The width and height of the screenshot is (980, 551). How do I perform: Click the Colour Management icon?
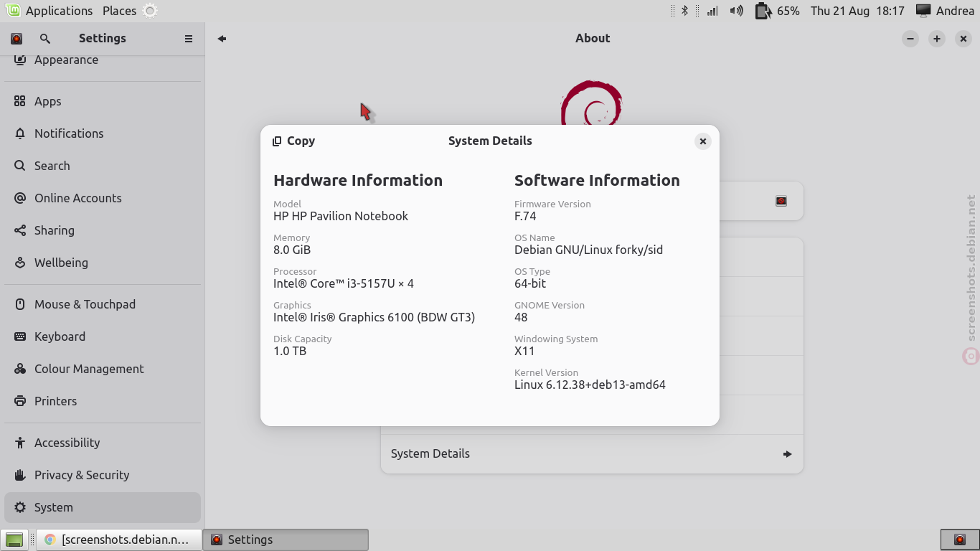pyautogui.click(x=20, y=369)
